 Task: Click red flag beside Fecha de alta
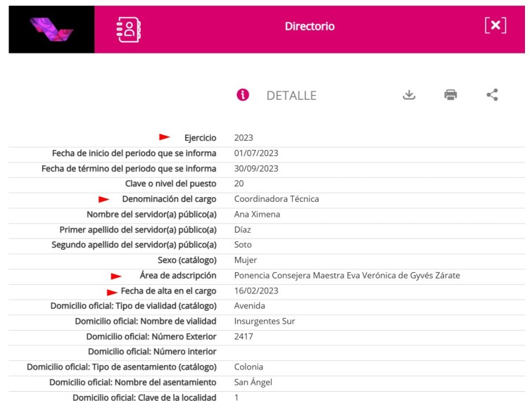point(112,291)
